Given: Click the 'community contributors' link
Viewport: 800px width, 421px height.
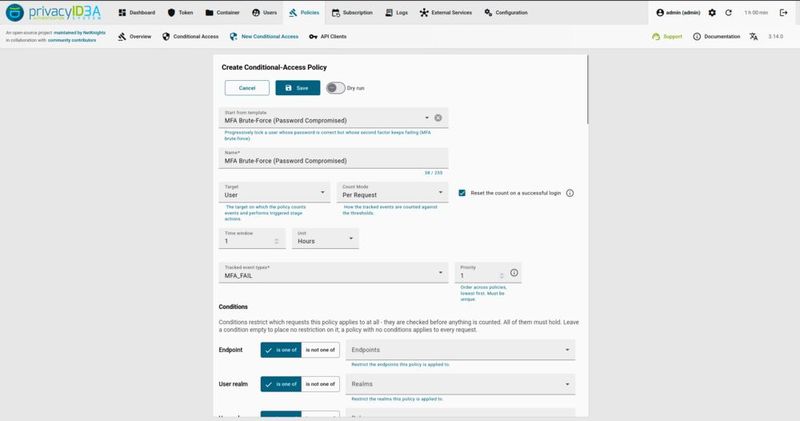Looking at the screenshot, I should click(72, 40).
